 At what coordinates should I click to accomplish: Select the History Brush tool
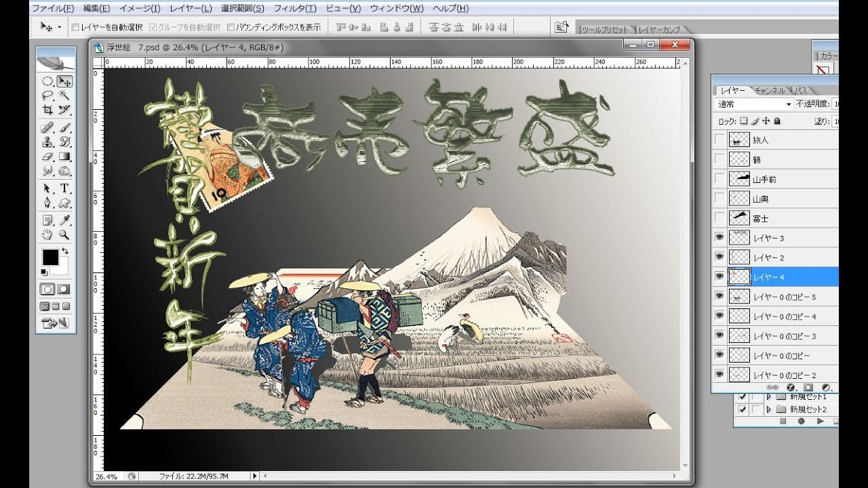(64, 142)
